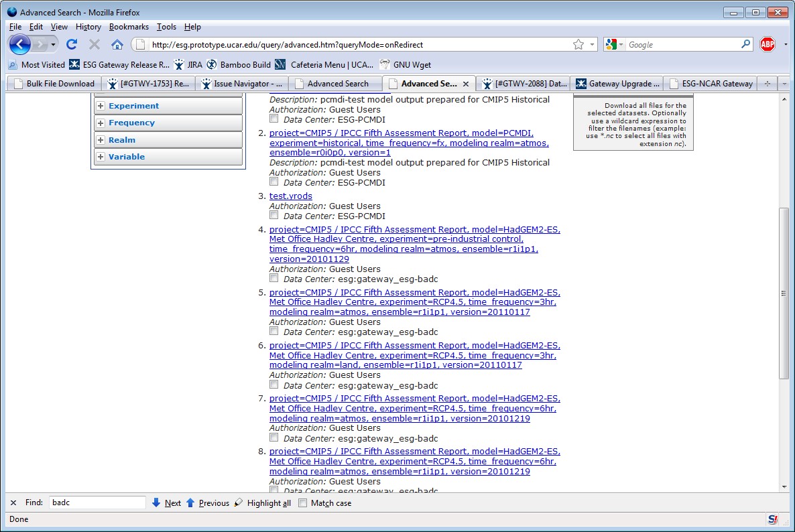The image size is (795, 532).
Task: Expand the Experiment filter category
Action: click(101, 106)
